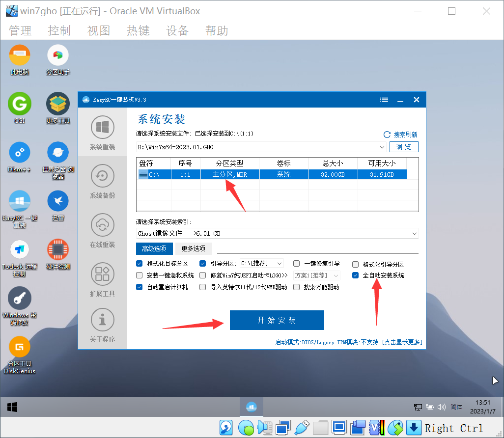This screenshot has width=504, height=438.
Task: Minimize the EasyRC window
Action: (400, 100)
